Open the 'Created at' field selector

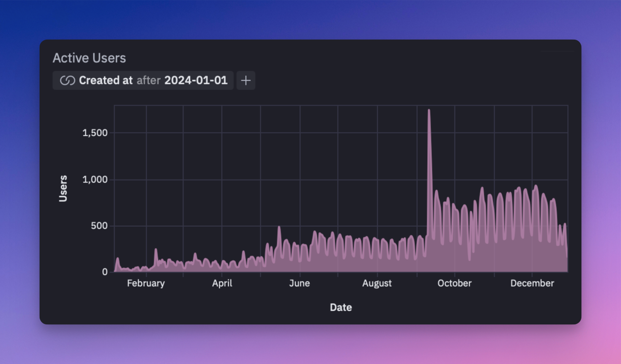coord(106,80)
